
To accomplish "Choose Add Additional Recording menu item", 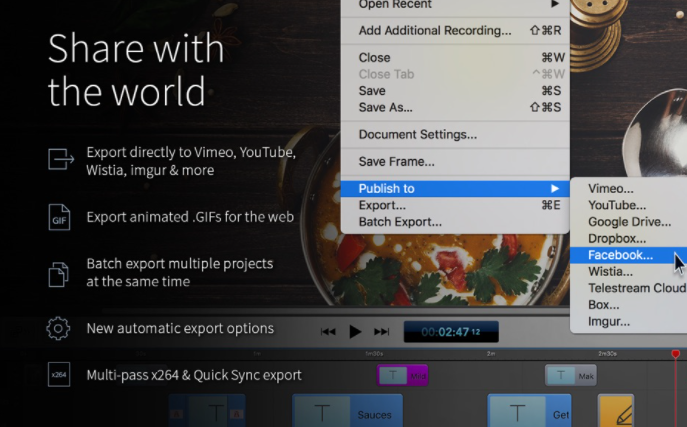I will coord(455,30).
